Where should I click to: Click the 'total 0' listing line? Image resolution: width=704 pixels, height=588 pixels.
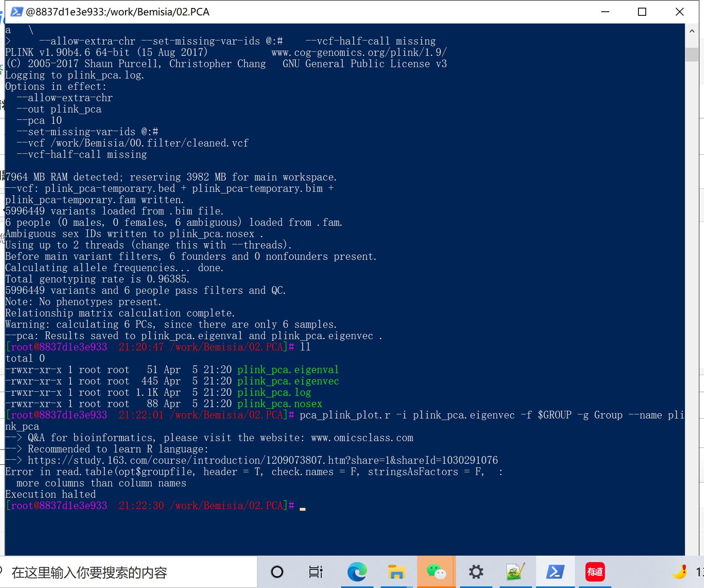pos(25,359)
